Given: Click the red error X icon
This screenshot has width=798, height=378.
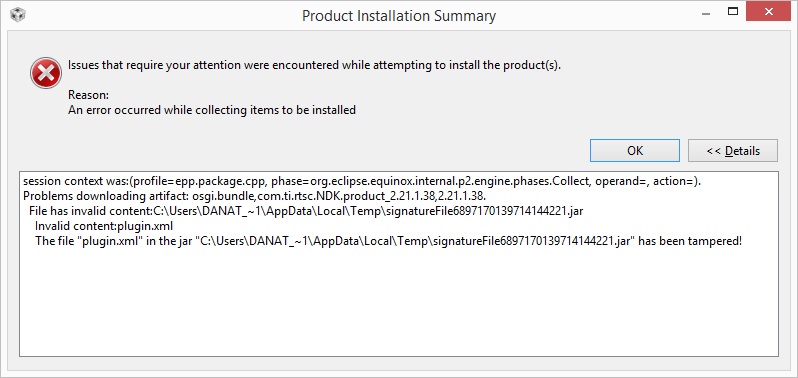Looking at the screenshot, I should coord(46,73).
